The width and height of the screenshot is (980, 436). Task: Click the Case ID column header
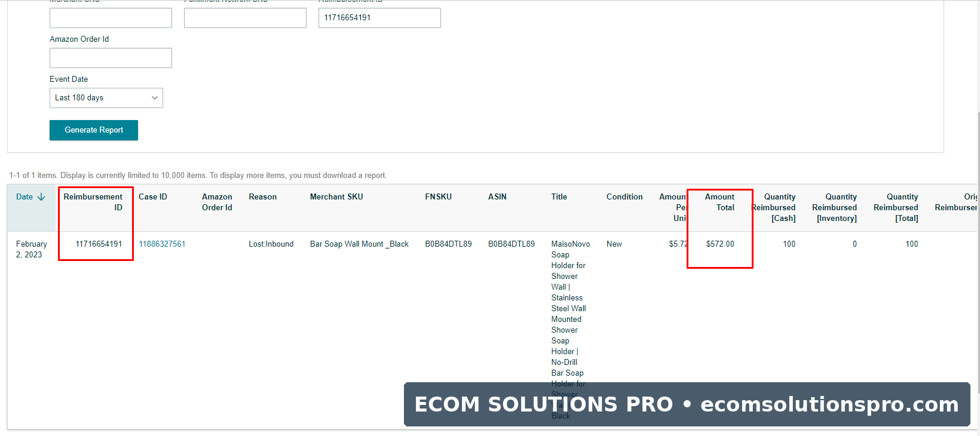[153, 196]
